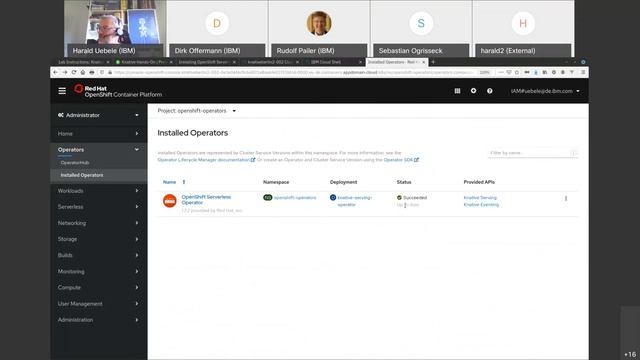Screen dimensions: 640x360
Task: Open the IAM user account dropdown
Action: point(545,91)
